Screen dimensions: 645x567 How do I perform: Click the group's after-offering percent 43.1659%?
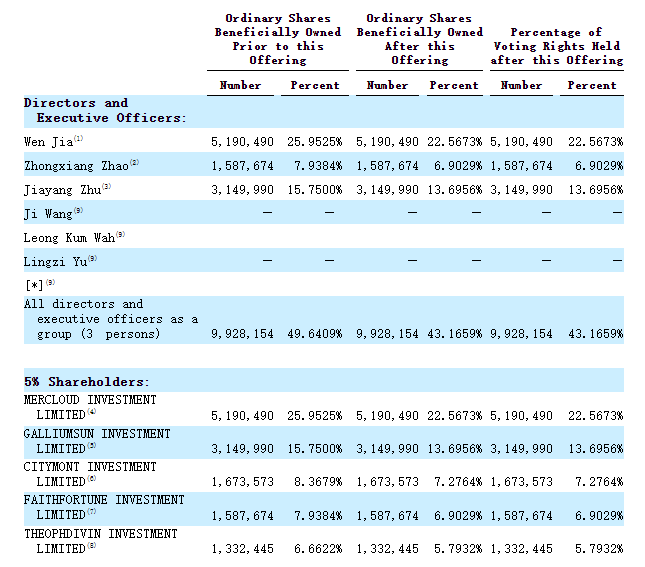tap(455, 334)
